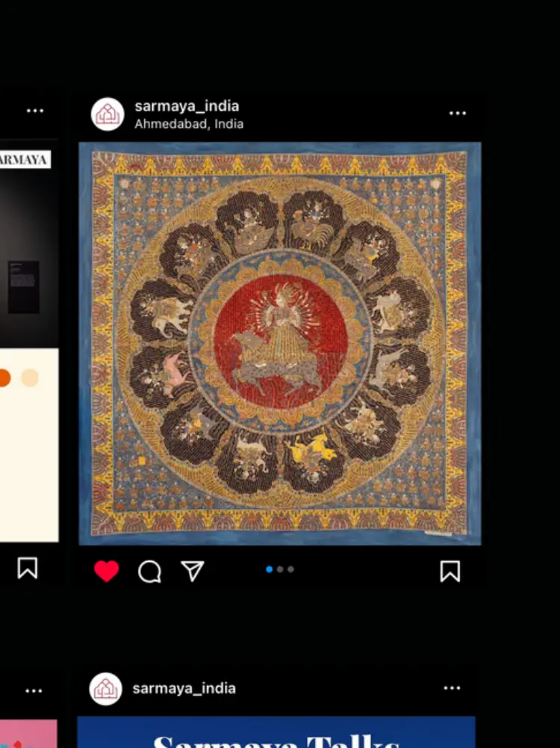
Task: Bookmark the left-side partially visible post
Action: (x=27, y=568)
